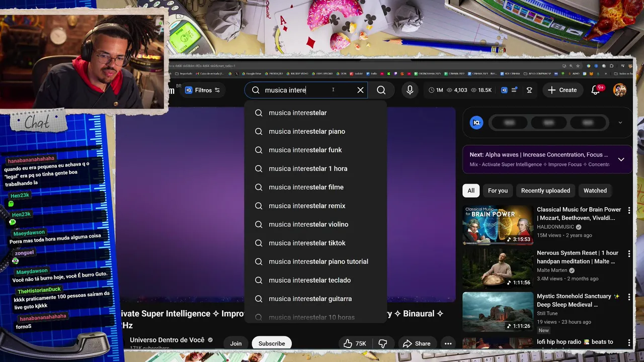This screenshot has height=362, width=644.
Task: Join the Universo Dentro de Você channel
Action: [236, 343]
